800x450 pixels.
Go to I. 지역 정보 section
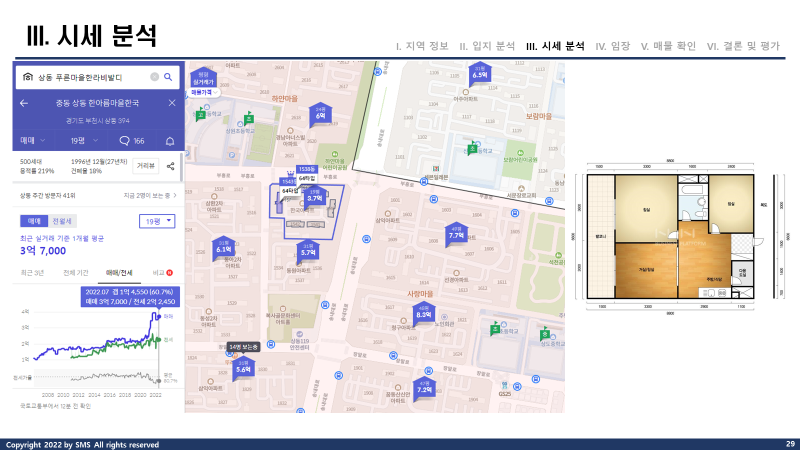click(422, 46)
